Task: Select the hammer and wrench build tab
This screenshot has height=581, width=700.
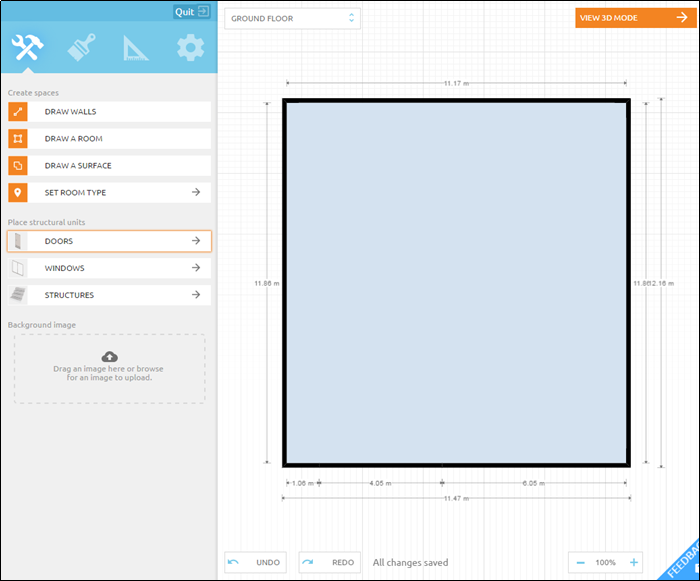Action: pyautogui.click(x=27, y=48)
